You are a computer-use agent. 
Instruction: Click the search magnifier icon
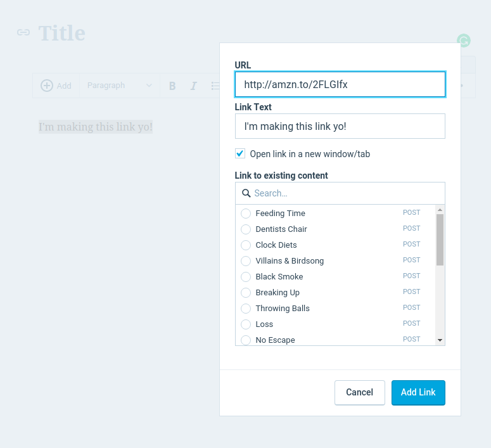pos(246,193)
